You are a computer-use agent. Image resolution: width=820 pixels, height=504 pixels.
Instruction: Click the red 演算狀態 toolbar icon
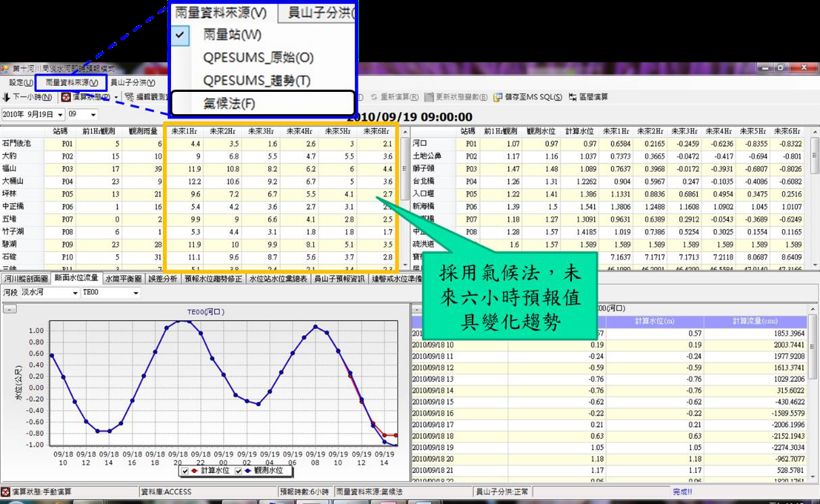click(x=66, y=97)
